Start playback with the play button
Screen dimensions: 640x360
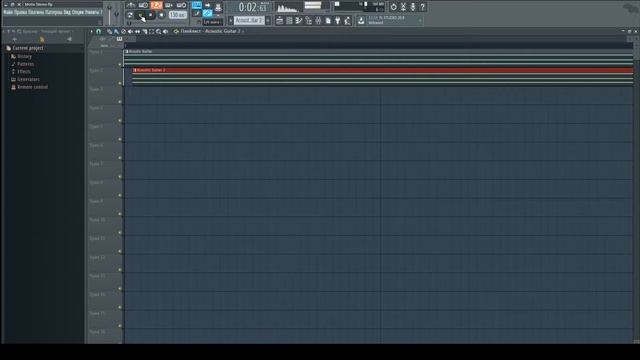click(x=141, y=15)
